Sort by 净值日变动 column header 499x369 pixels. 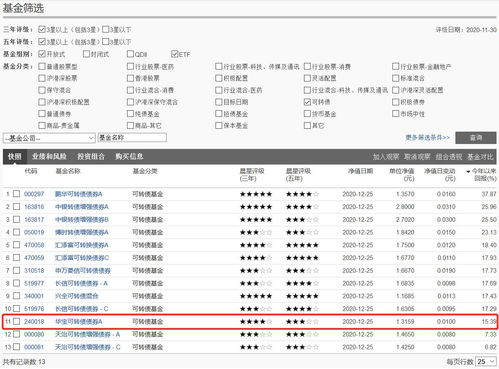click(440, 175)
